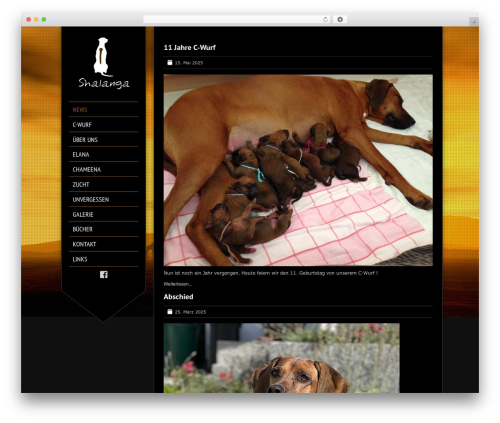This screenshot has width=500, height=423.
Task: Click the browser address bar
Action: (x=237, y=19)
